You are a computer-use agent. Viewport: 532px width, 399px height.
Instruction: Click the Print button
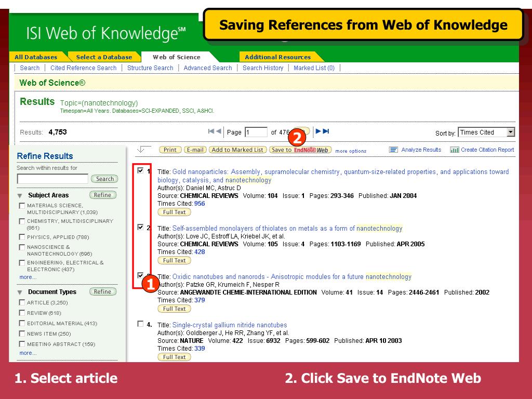(x=170, y=150)
